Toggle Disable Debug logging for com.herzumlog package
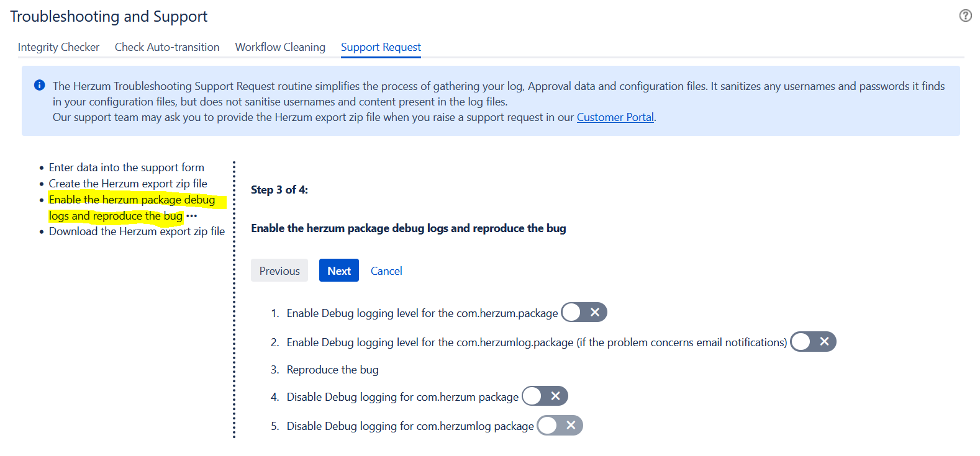Screen dimensions: 980x456 click(560, 425)
